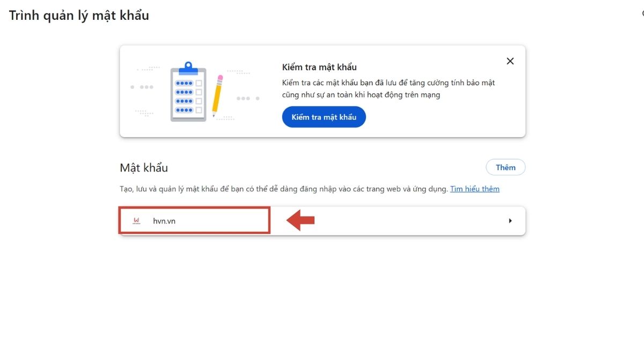Tick the second checkbox on the clipboard

[x=199, y=92]
